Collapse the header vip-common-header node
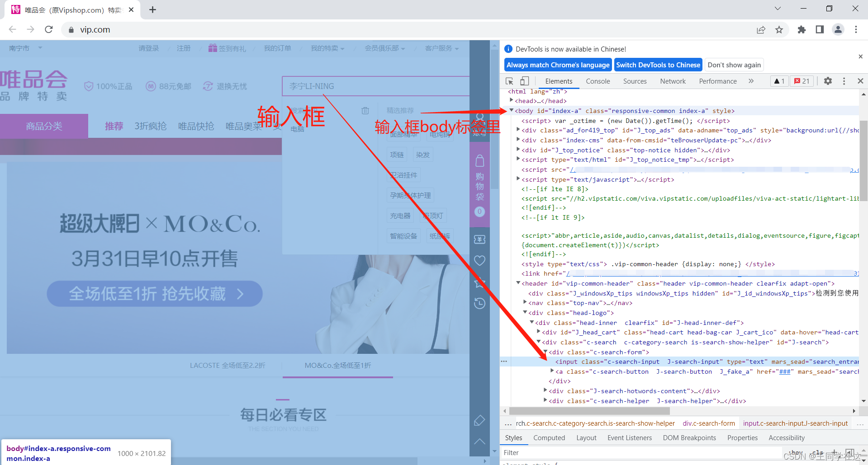The width and height of the screenshot is (868, 465). pos(518,283)
